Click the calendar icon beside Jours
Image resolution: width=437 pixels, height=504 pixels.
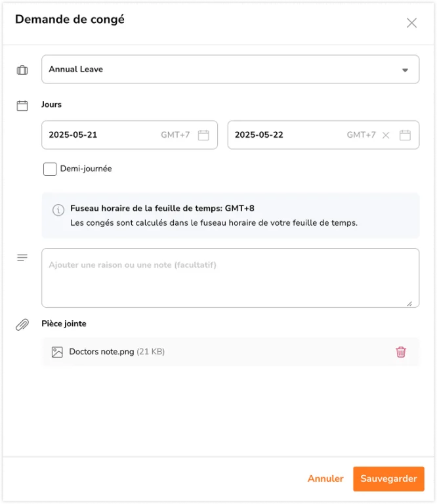coord(22,105)
